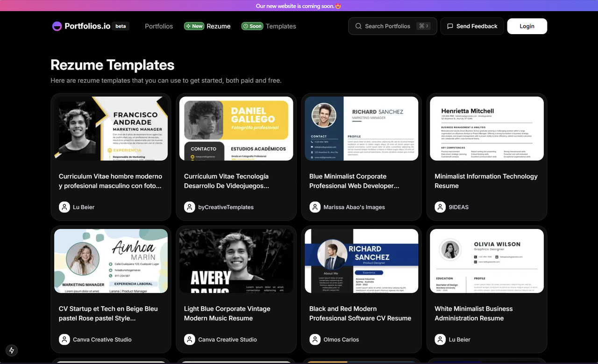Click the Soon clock badge beside Templates
The height and width of the screenshot is (364, 598).
coord(252,26)
